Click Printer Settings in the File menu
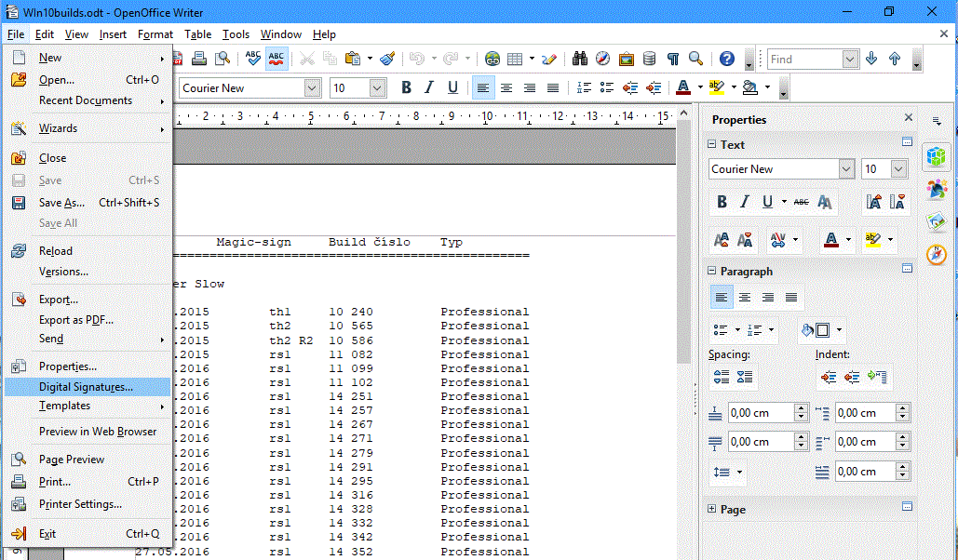Screen dimensions: 958x560 [80, 504]
